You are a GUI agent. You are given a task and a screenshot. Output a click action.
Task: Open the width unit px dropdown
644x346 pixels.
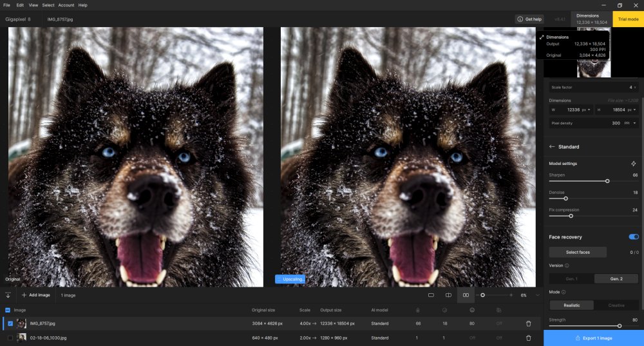coord(586,110)
